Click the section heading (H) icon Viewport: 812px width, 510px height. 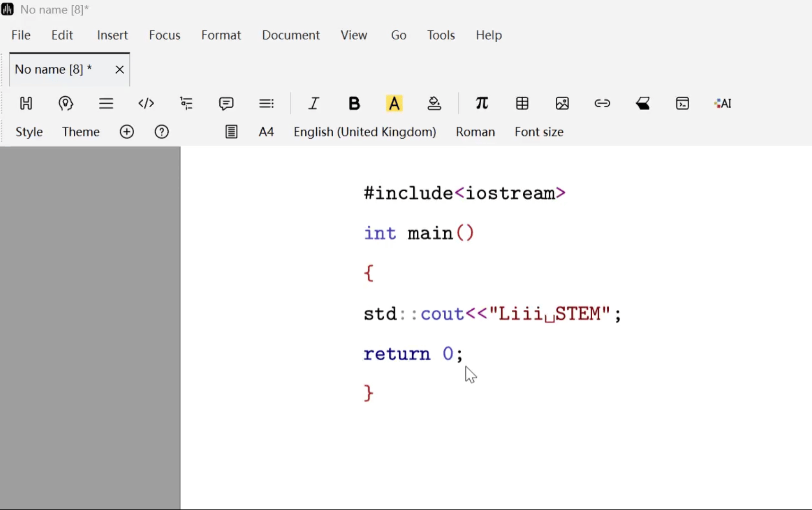tap(26, 103)
